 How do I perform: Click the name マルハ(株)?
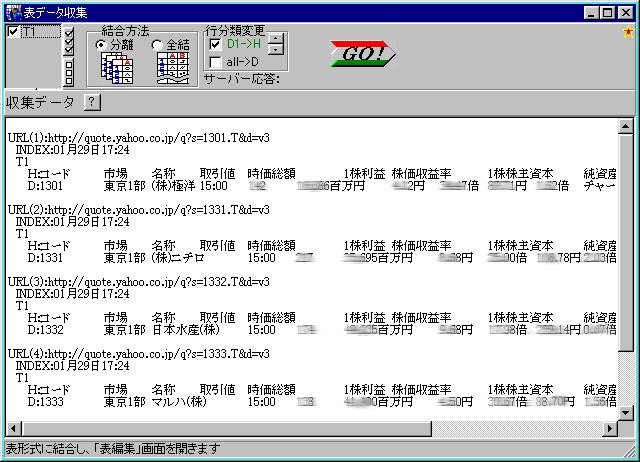pyautogui.click(x=179, y=402)
